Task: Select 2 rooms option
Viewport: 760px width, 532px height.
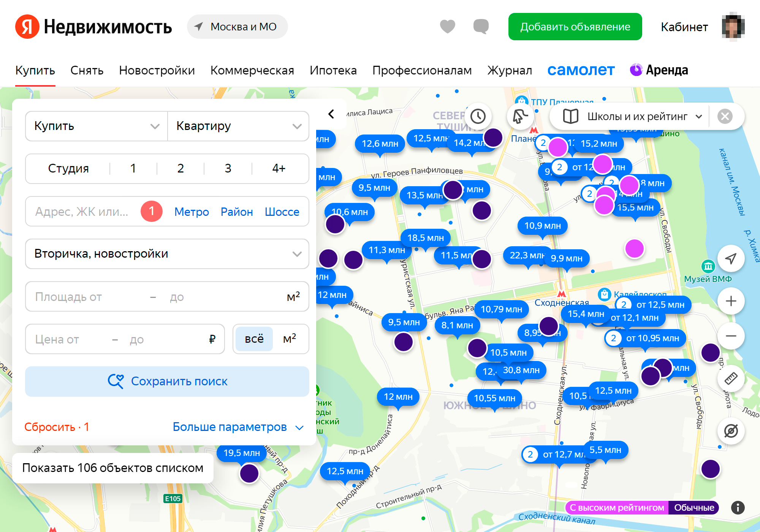Action: coord(180,168)
